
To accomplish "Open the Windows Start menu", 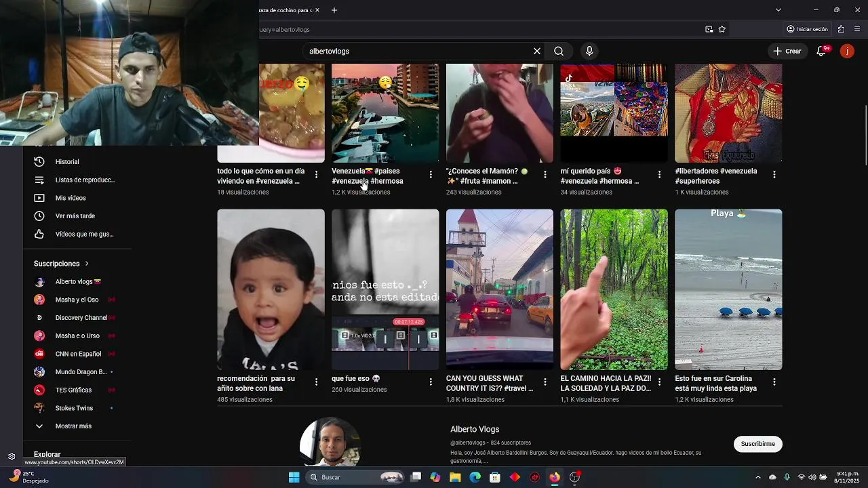I will [294, 477].
